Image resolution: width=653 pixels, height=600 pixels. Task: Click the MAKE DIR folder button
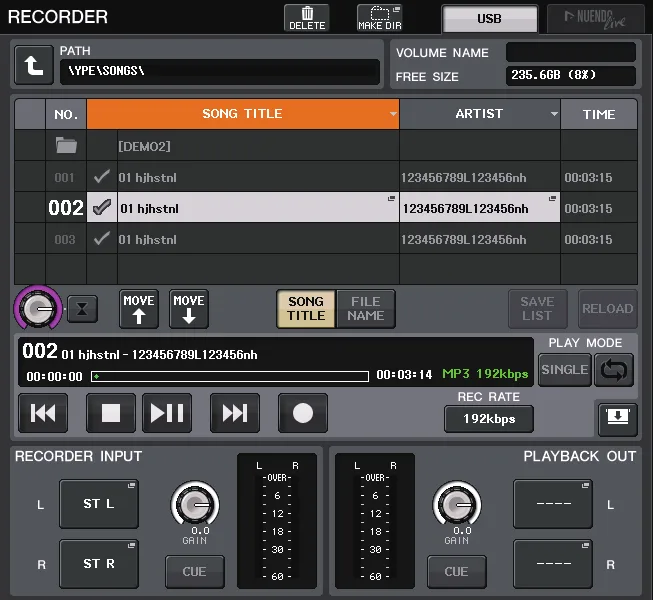point(379,18)
